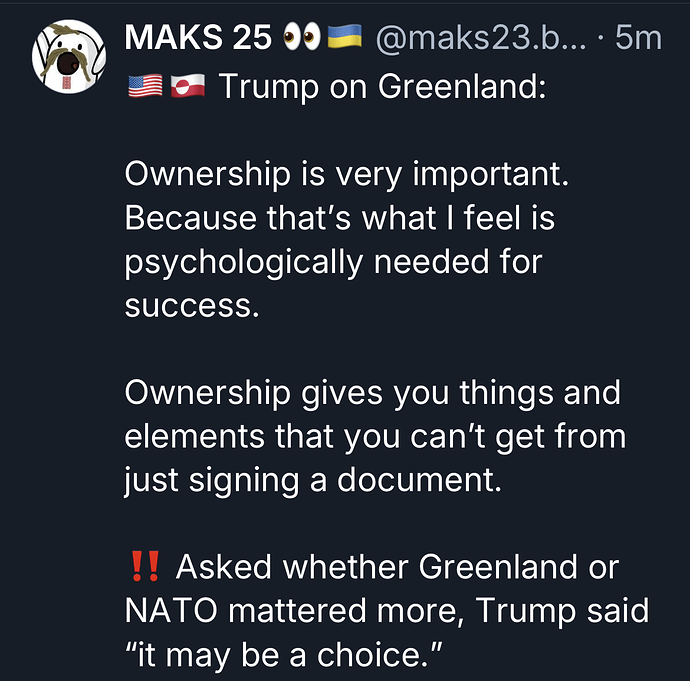The height and width of the screenshot is (681, 690).
Task: Click 'Asked whether Greenland or' text
Action: tap(398, 567)
